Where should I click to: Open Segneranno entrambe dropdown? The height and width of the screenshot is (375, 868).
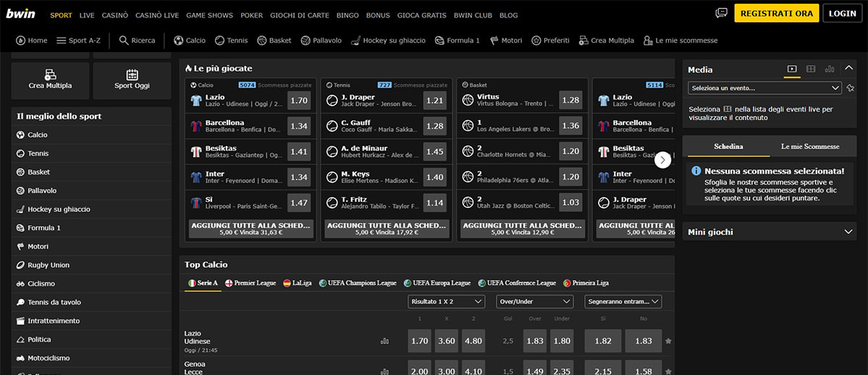point(623,301)
